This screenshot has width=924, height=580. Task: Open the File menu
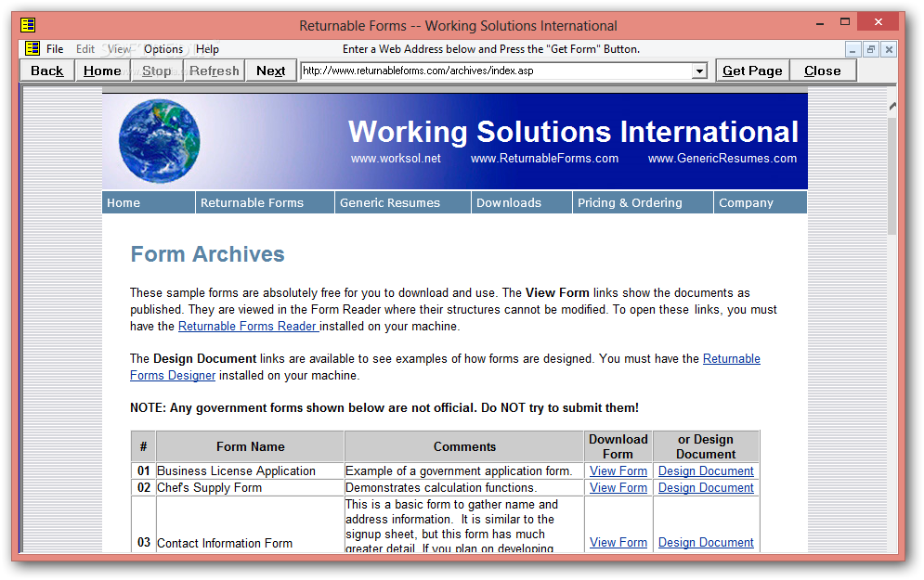click(x=55, y=49)
